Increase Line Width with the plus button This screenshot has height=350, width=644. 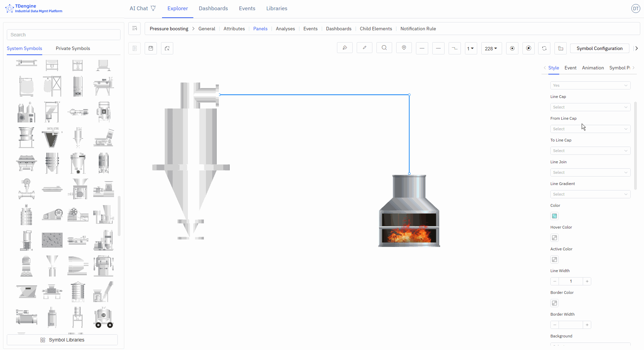click(587, 281)
